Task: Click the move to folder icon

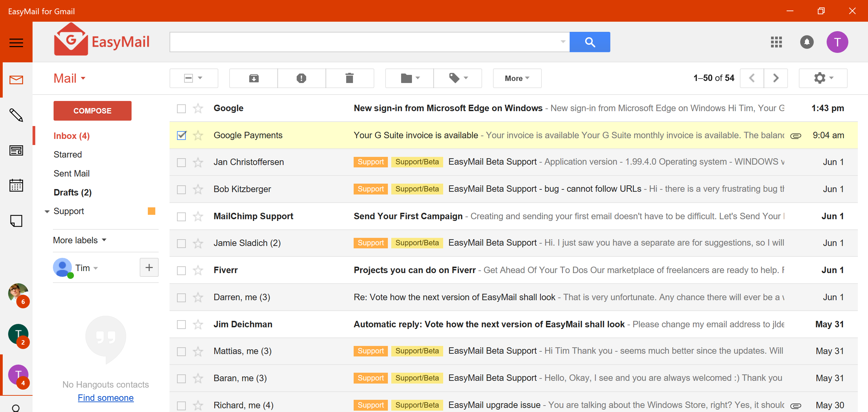Action: (x=409, y=78)
